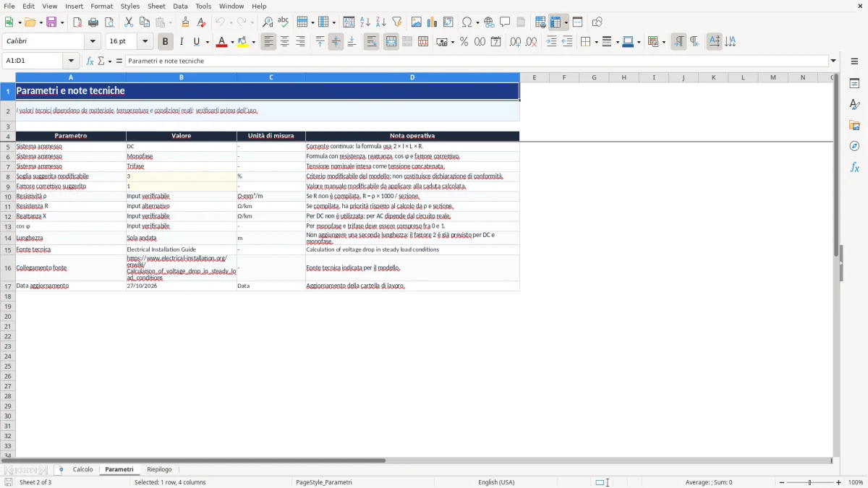Toggle print preview
The image size is (868, 488).
109,22
